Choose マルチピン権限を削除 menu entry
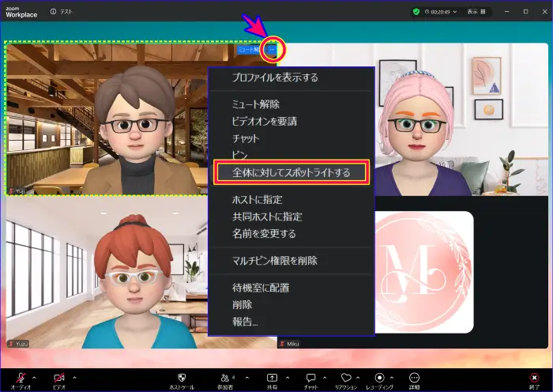553x392 pixels. [x=275, y=260]
